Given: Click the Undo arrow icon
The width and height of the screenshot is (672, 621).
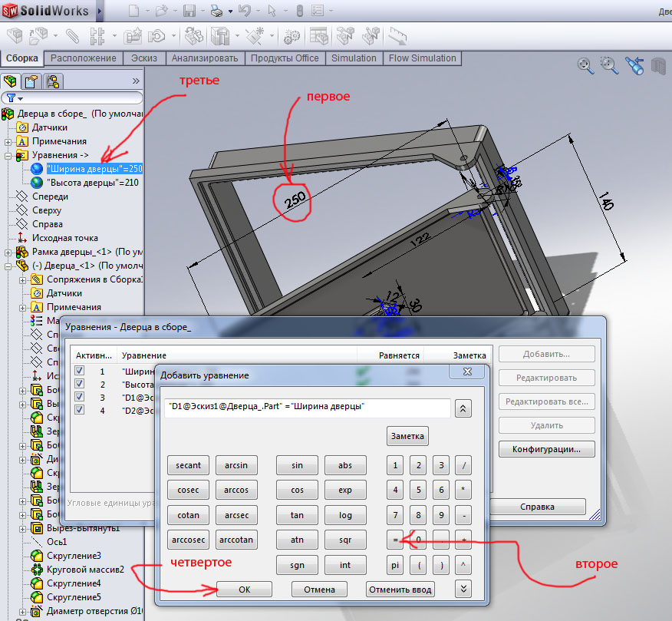Looking at the screenshot, I should (x=245, y=11).
